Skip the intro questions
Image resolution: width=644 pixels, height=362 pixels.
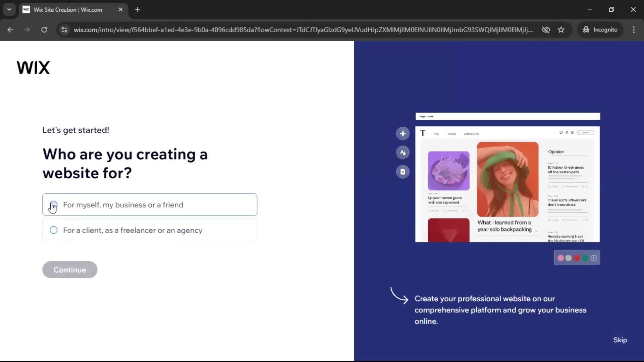620,340
